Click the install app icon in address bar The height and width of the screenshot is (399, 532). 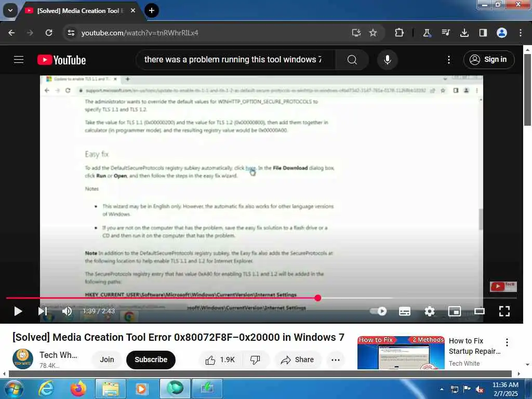(356, 33)
